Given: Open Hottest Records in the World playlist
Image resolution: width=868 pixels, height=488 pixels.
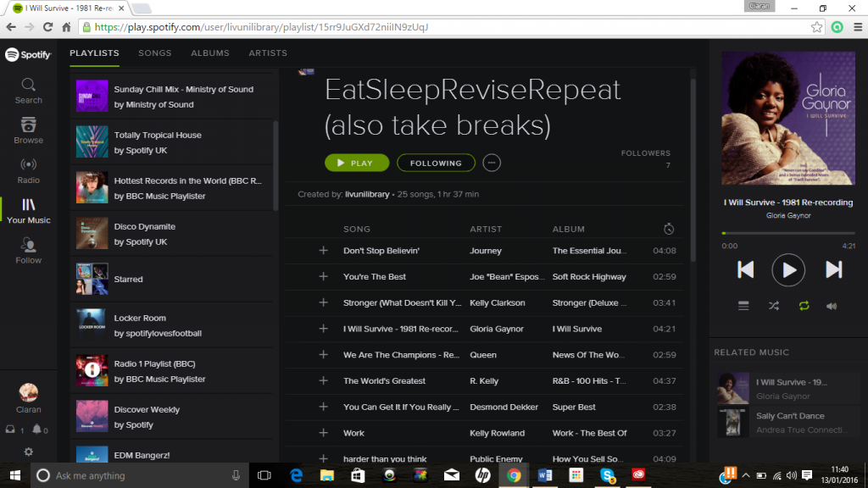Looking at the screenshot, I should [171, 188].
